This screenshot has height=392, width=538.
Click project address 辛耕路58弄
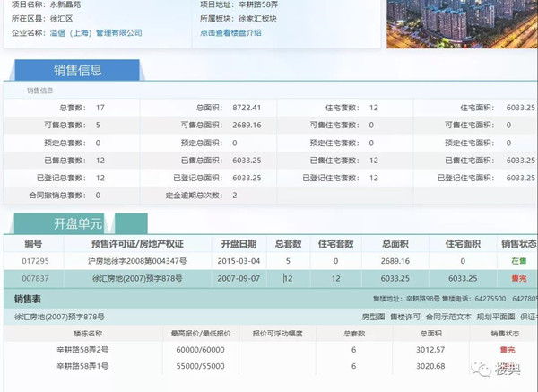(x=258, y=4)
